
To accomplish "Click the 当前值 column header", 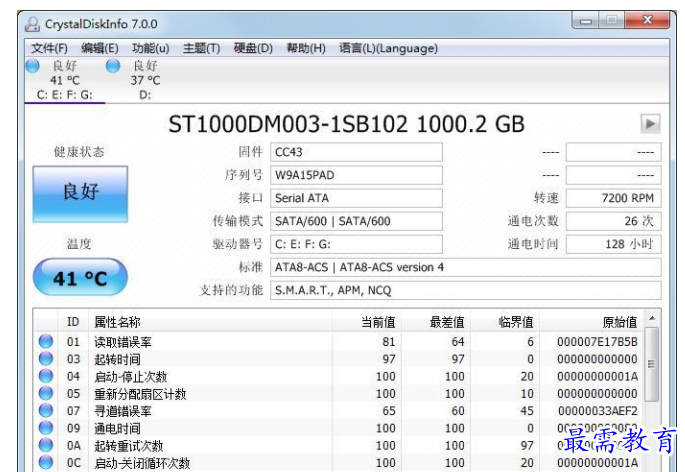I will click(x=367, y=322).
